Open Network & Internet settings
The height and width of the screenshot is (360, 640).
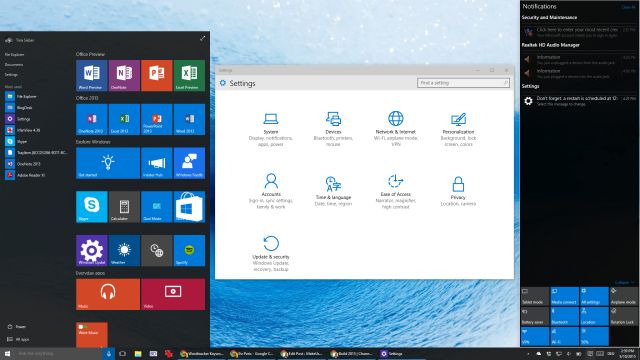point(396,129)
